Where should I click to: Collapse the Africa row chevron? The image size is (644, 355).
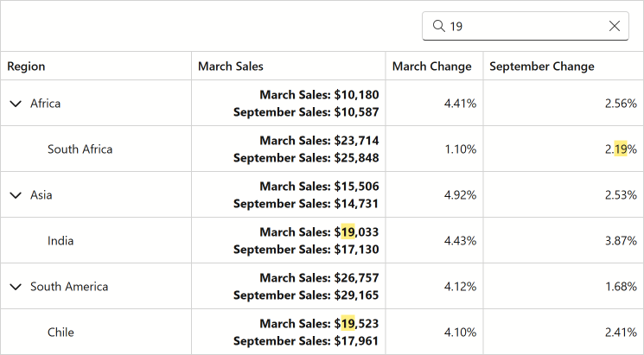16,104
